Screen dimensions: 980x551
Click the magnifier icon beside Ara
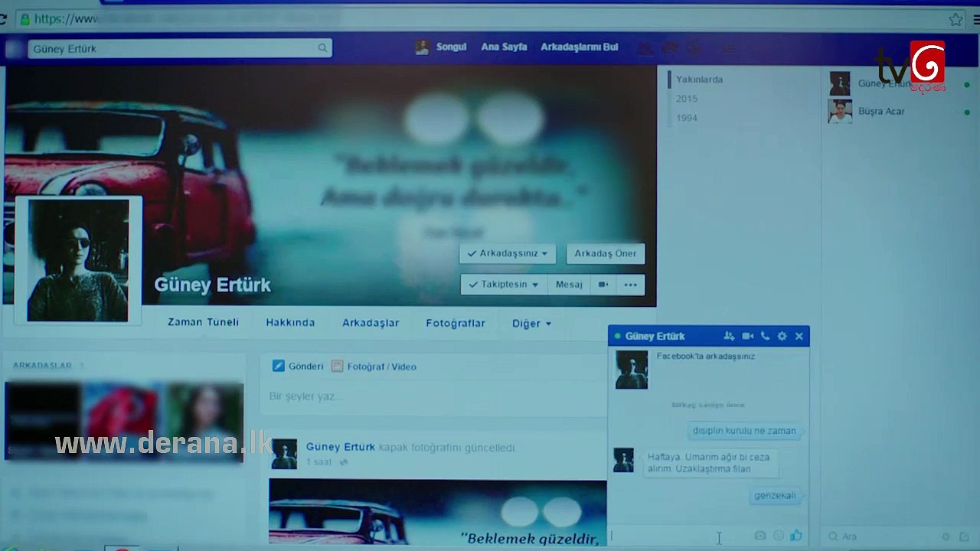click(x=833, y=537)
